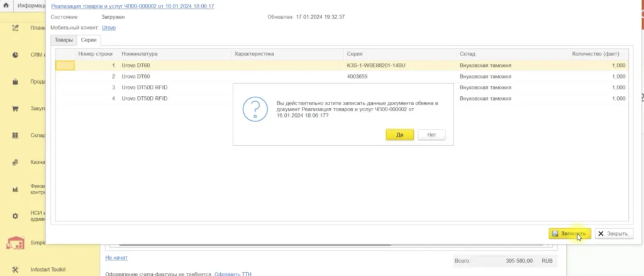The height and width of the screenshot is (276, 644).
Task: Click the Закрыть button
Action: click(x=614, y=233)
